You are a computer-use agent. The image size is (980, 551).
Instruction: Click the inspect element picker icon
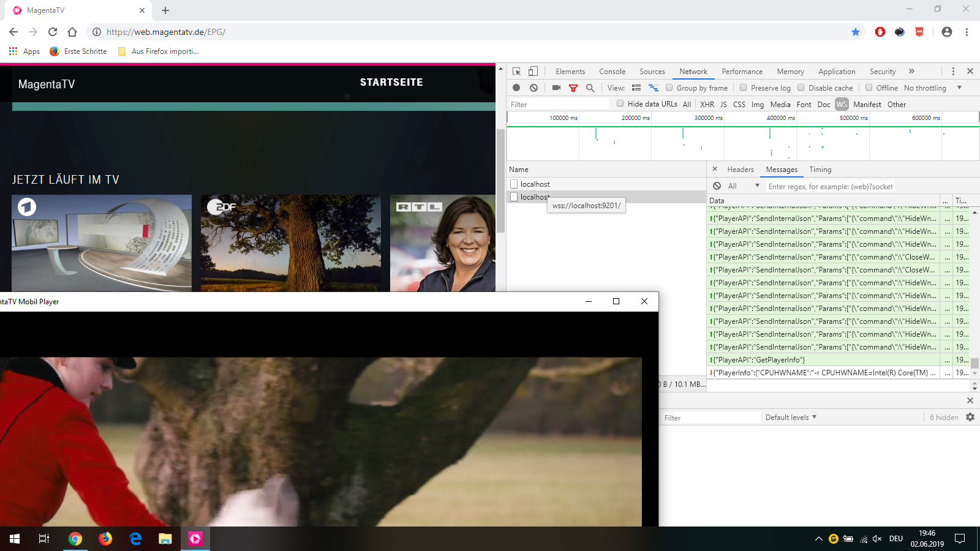[516, 71]
